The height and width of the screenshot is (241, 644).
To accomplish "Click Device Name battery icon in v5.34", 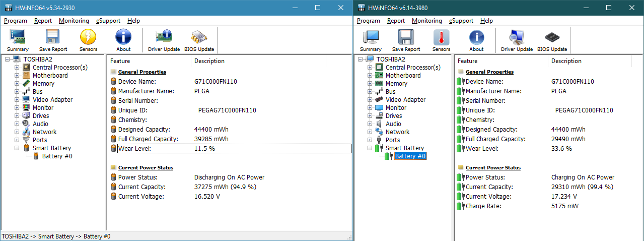I will tap(114, 82).
